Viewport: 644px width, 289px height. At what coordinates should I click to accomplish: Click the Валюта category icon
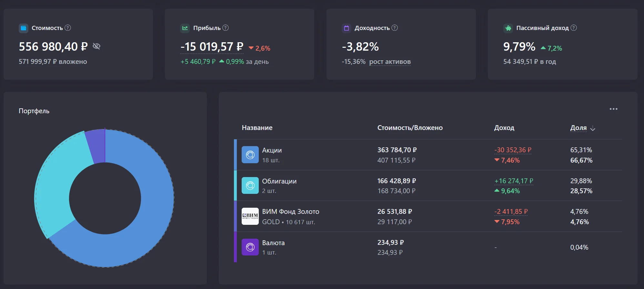[x=250, y=247]
